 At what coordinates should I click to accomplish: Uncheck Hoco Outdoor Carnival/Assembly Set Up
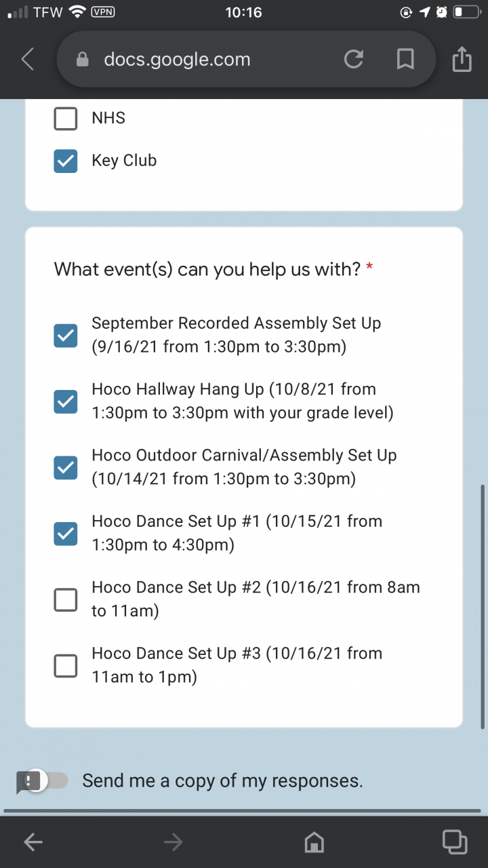[x=66, y=467]
